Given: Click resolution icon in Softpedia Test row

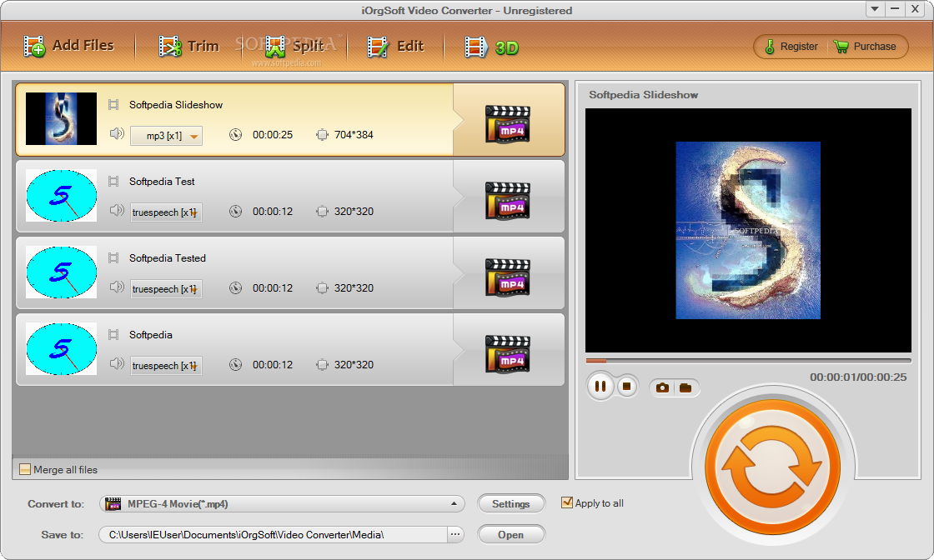Looking at the screenshot, I should tap(322, 212).
